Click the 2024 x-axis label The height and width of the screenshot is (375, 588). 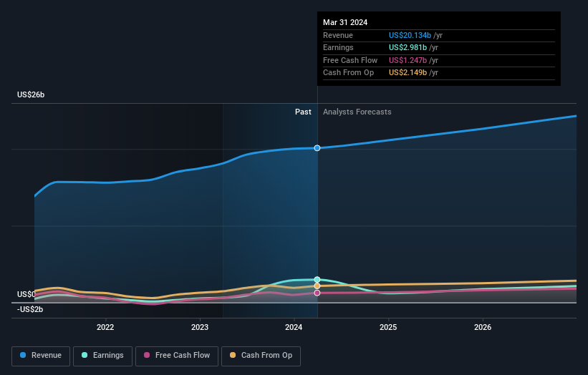[x=294, y=327]
